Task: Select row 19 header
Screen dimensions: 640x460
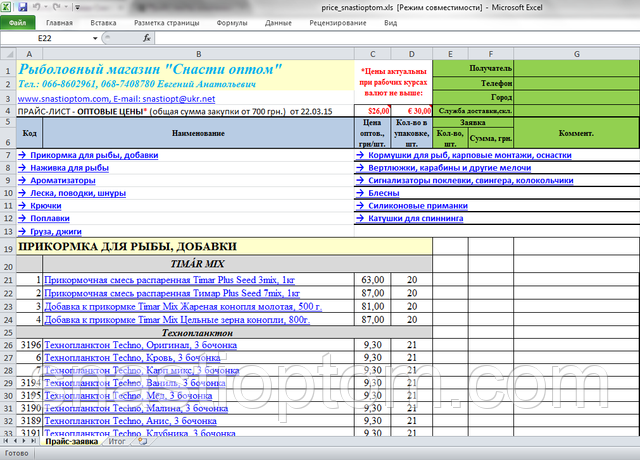Action: [8, 247]
